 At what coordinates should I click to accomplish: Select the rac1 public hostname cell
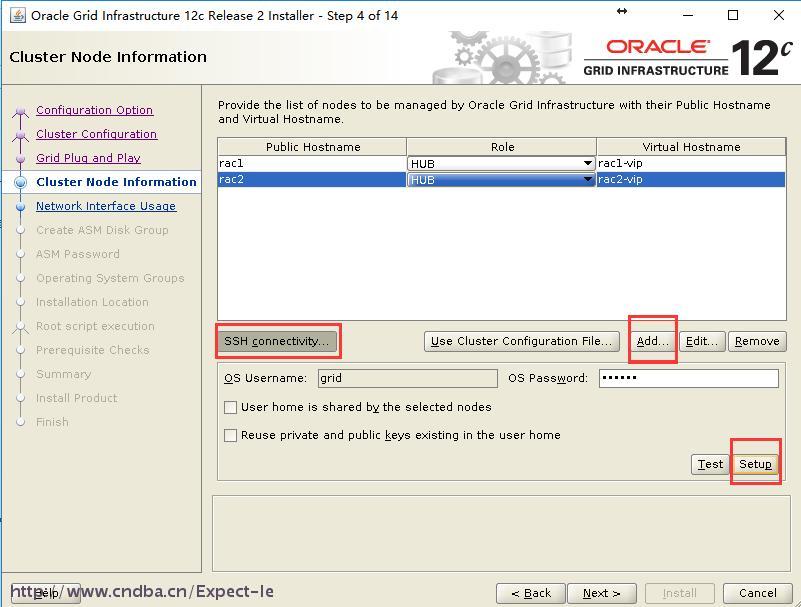(x=312, y=164)
